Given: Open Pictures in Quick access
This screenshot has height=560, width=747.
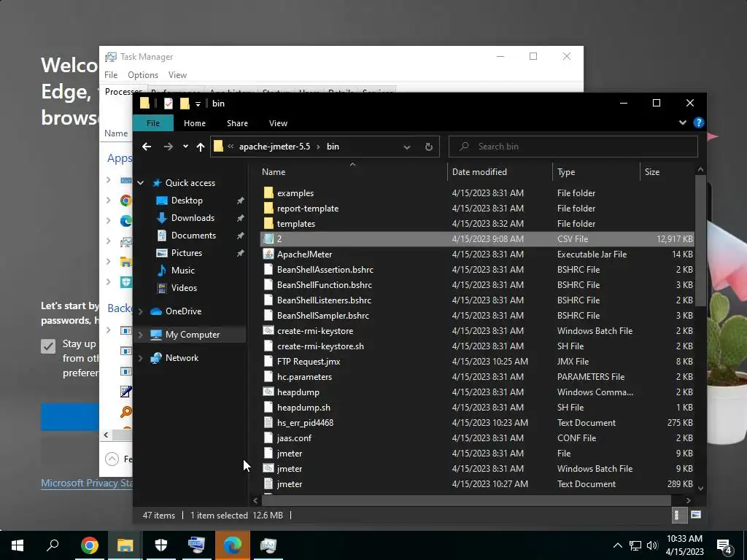Looking at the screenshot, I should tap(186, 253).
